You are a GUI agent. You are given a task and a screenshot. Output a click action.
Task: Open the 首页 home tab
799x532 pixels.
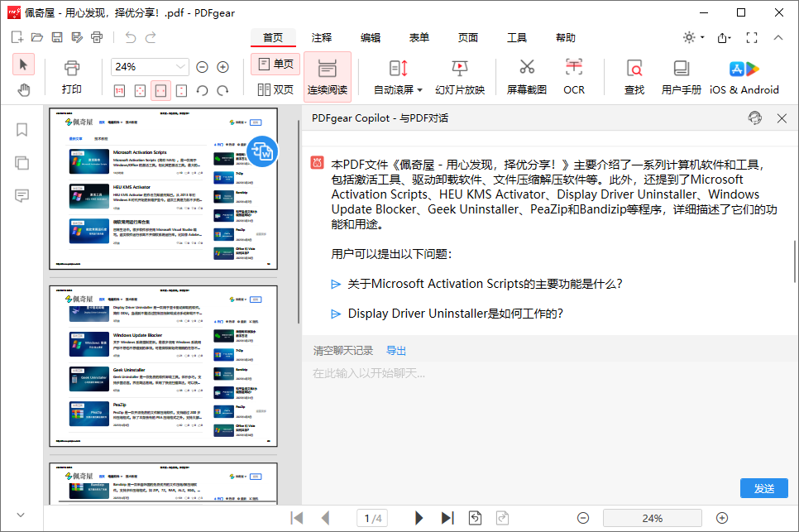click(273, 38)
